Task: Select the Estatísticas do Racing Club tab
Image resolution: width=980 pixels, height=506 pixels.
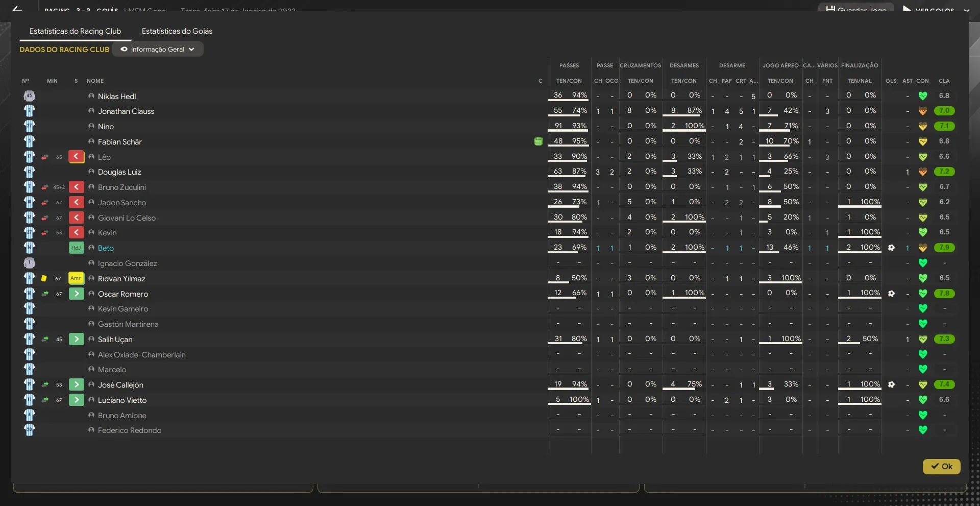Action: [75, 31]
